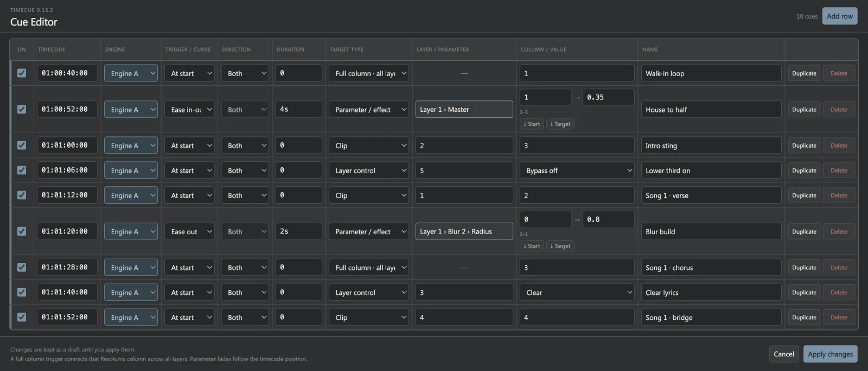Viewport: 868px width, 371px height.
Task: Disable the Blur build cue
Action: pyautogui.click(x=22, y=231)
